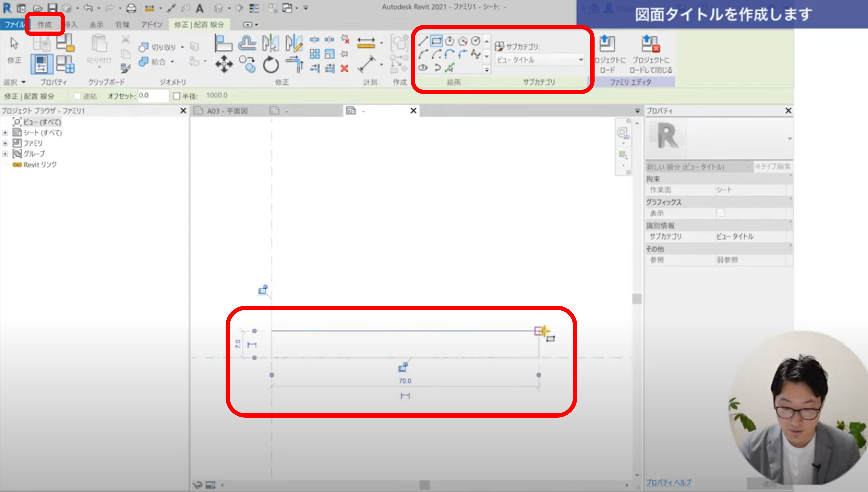Click the タイプ編集 button
This screenshot has height=492, width=868.
tap(773, 166)
